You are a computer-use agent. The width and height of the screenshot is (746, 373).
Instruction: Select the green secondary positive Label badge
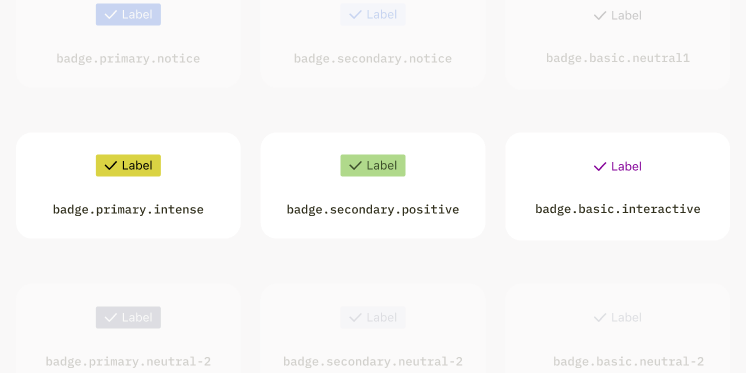[373, 166]
